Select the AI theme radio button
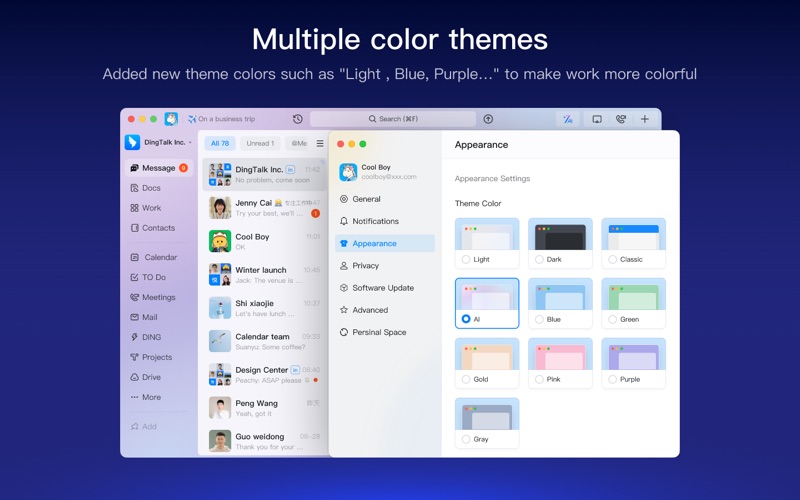 click(466, 319)
